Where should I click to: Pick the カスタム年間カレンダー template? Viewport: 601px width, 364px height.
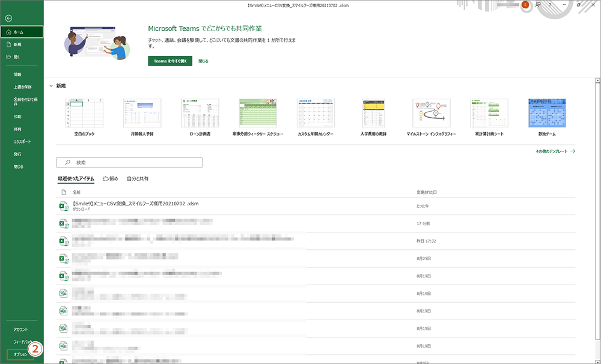click(316, 113)
